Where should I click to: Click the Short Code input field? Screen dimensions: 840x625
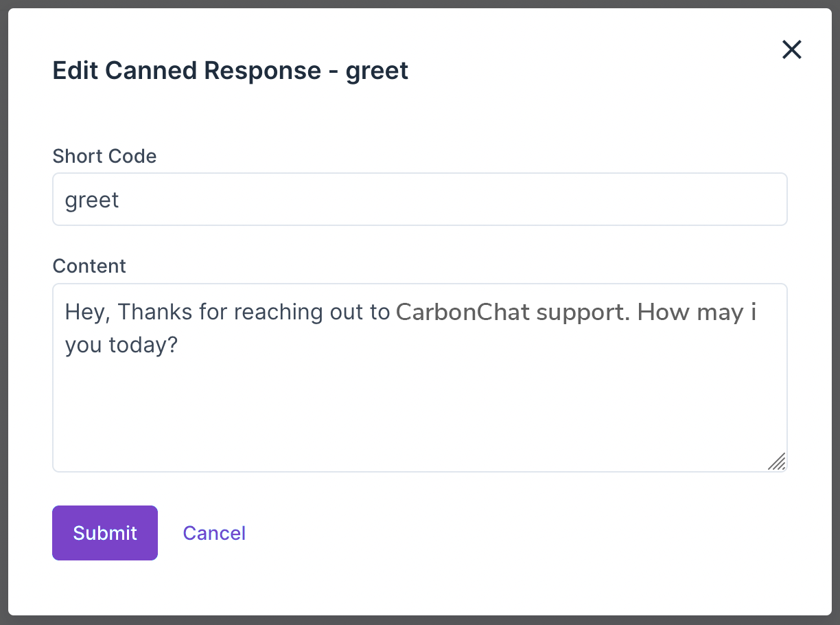419,199
